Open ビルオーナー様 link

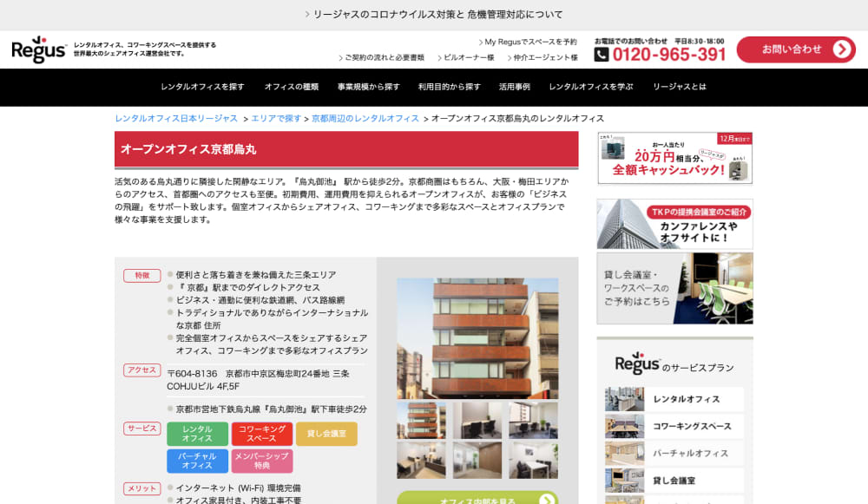point(465,57)
